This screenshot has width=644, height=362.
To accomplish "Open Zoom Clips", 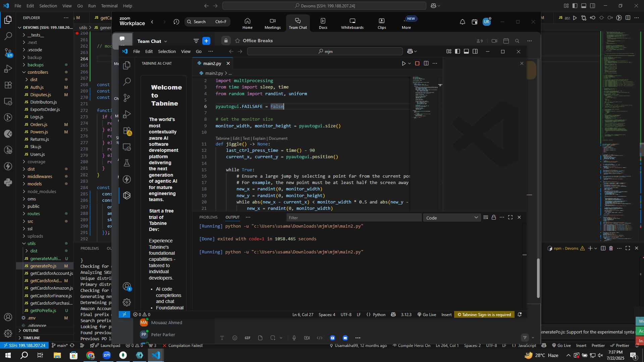I will (x=382, y=23).
